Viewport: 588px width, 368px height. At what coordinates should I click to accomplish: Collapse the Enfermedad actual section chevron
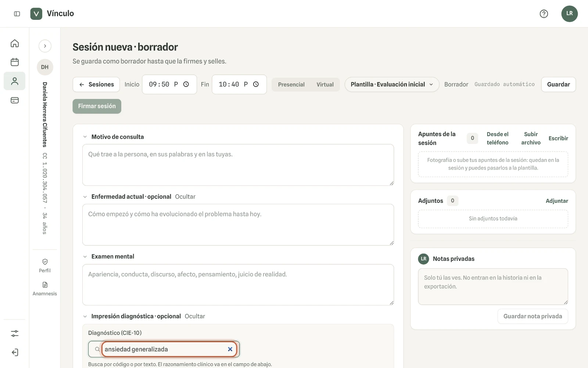[x=85, y=197]
